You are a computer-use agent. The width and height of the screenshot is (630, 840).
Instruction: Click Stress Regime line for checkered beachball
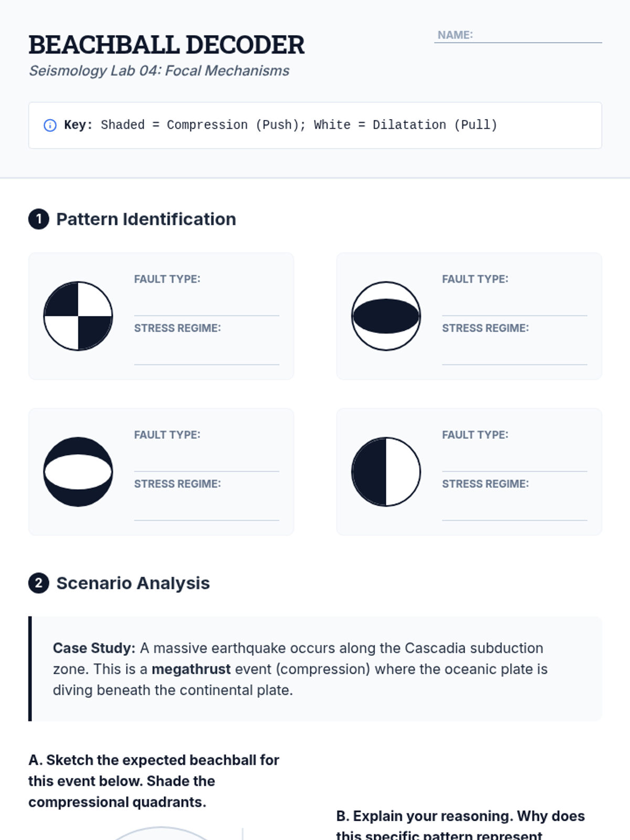[206, 353]
